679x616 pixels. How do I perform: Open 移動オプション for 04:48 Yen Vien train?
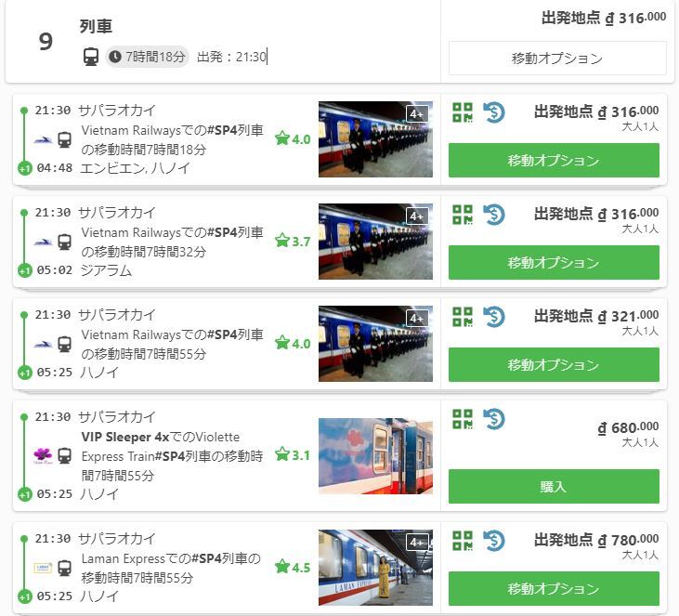click(x=554, y=161)
